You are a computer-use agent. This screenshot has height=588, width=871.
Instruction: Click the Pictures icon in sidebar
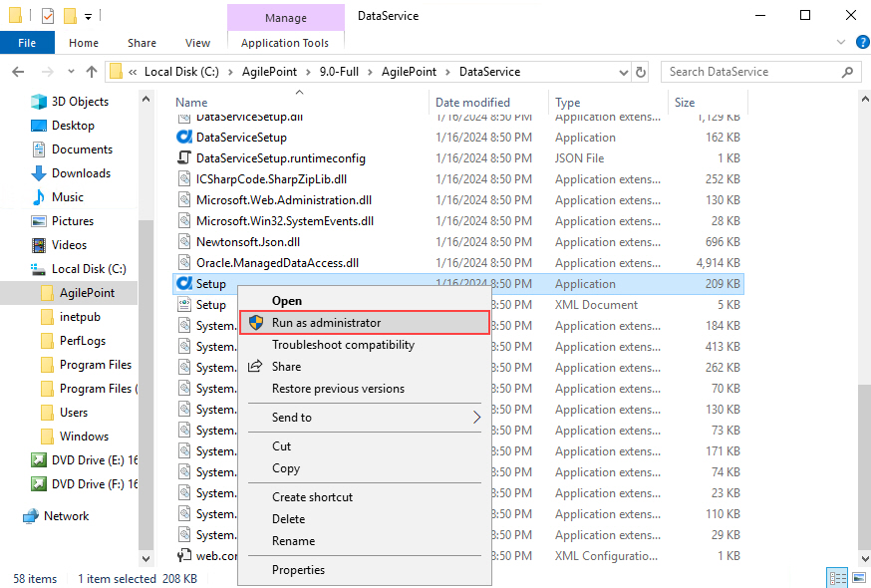pos(39,221)
